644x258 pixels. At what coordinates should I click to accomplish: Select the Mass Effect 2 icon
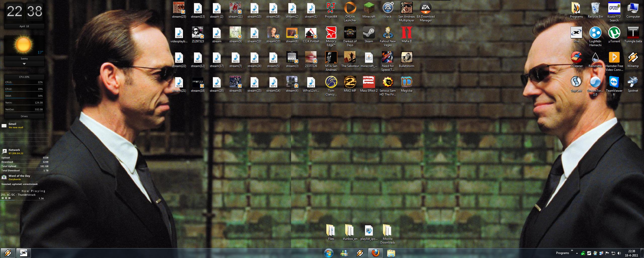click(369, 84)
